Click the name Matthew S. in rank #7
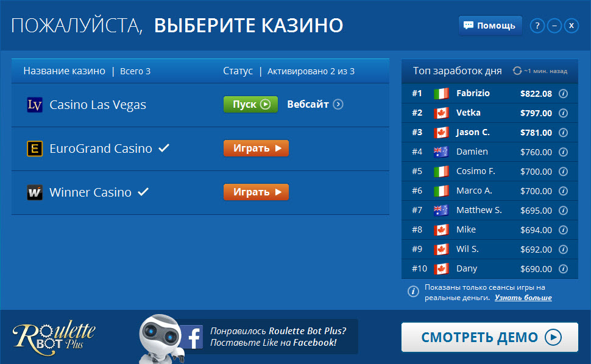The width and height of the screenshot is (591, 364). pos(479,210)
